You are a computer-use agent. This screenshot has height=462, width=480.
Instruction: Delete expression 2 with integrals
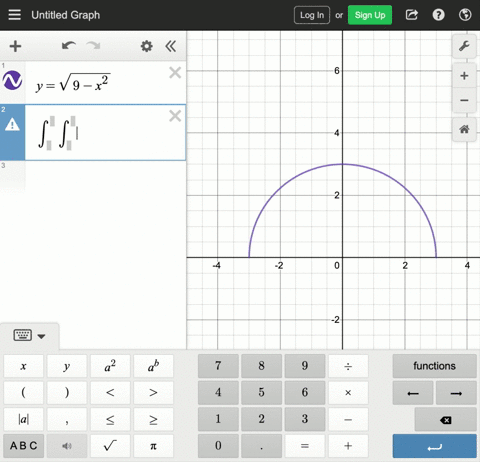click(175, 116)
